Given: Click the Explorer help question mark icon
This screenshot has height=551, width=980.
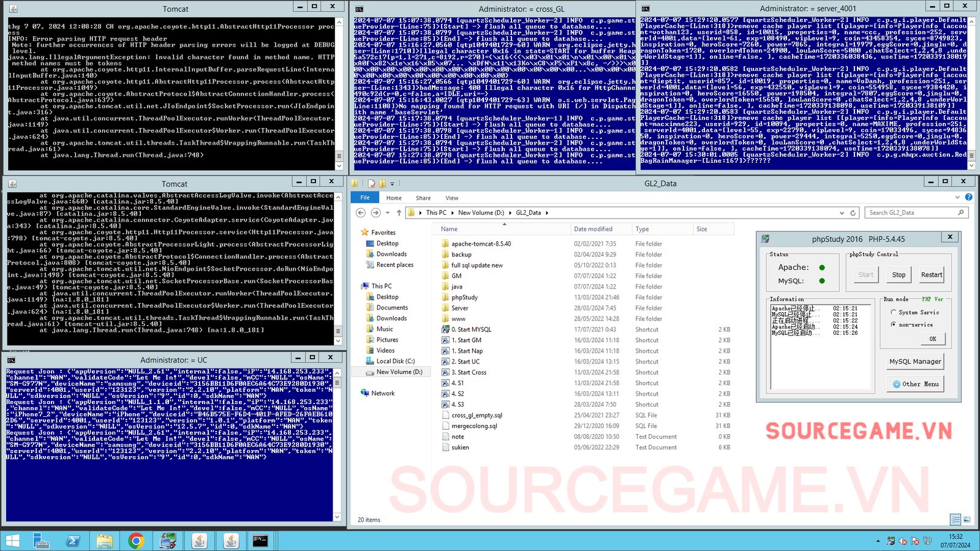Looking at the screenshot, I should click(x=968, y=197).
